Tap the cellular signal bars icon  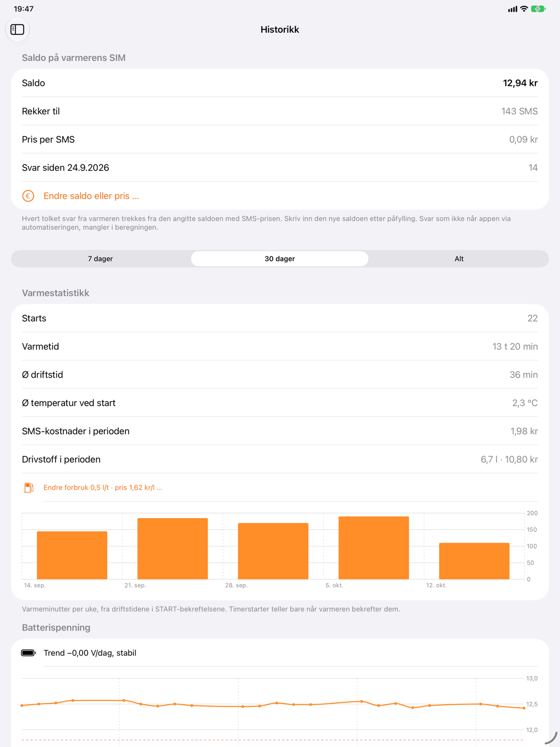(513, 9)
